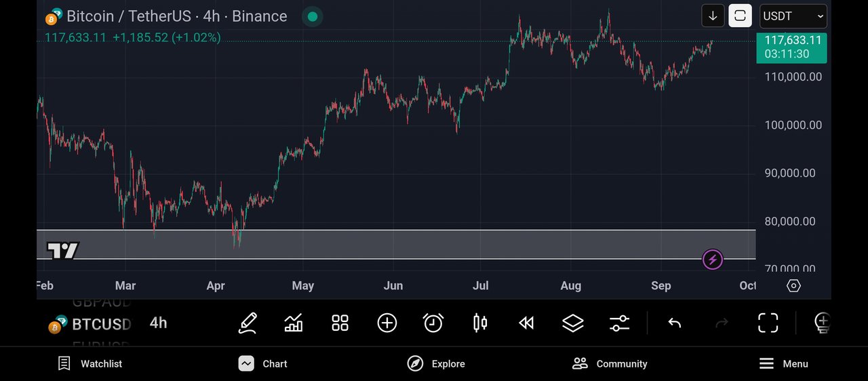Viewport: 868px width, 381px height.
Task: Click the +1,185.52 (+1.02%) change value
Action: pyautogui.click(x=166, y=37)
